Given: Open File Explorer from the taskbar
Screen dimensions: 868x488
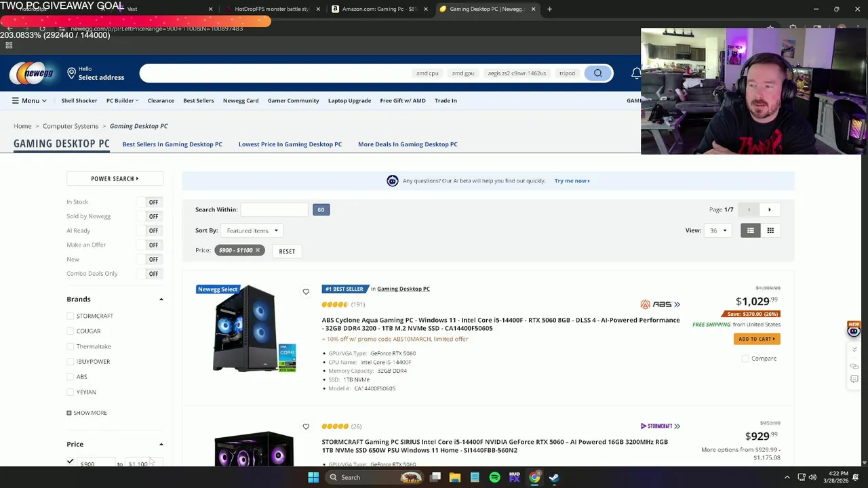Looking at the screenshot, I should (x=455, y=477).
